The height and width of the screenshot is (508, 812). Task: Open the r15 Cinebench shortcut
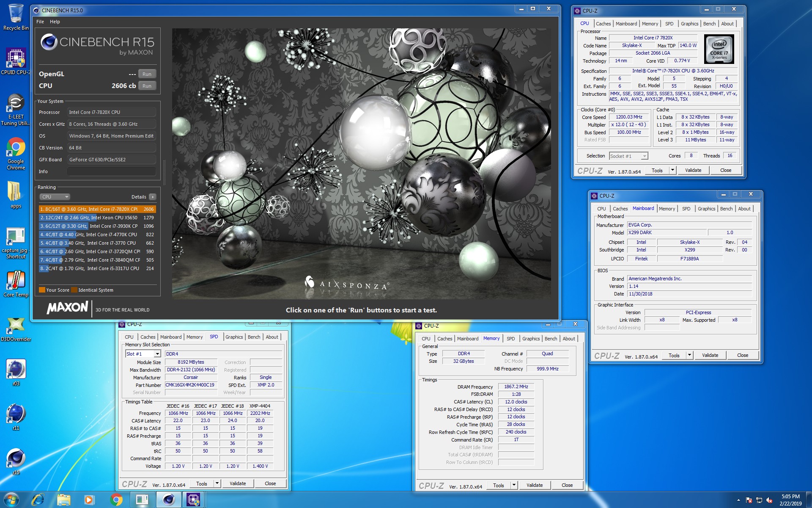pos(16,461)
